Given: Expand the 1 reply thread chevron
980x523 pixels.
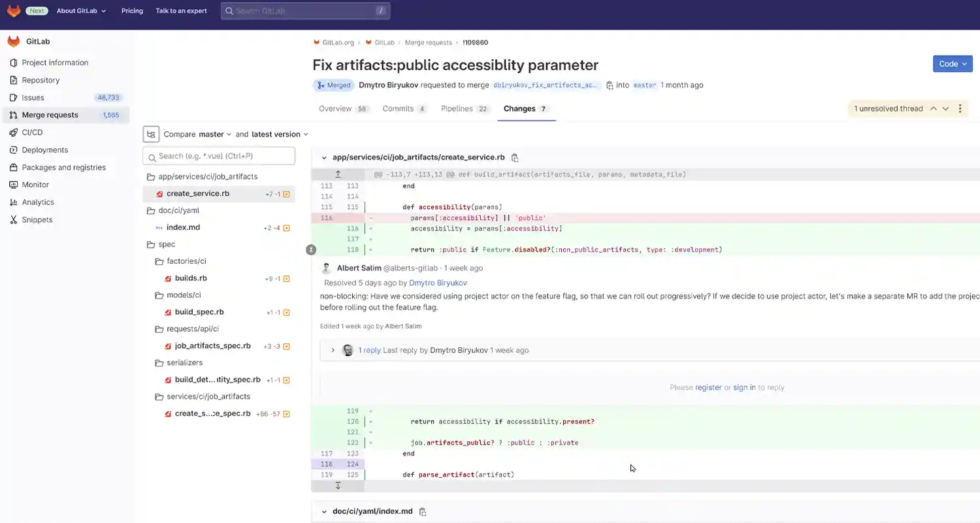Looking at the screenshot, I should coord(333,351).
